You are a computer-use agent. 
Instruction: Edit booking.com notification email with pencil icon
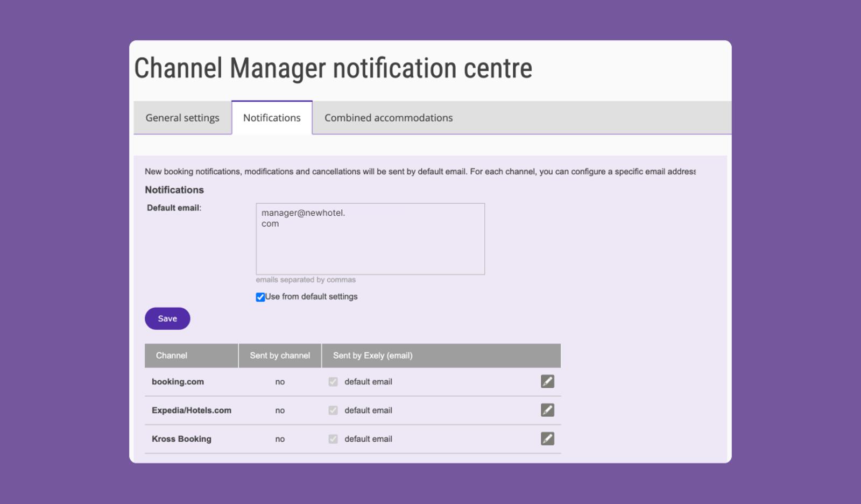click(x=547, y=381)
